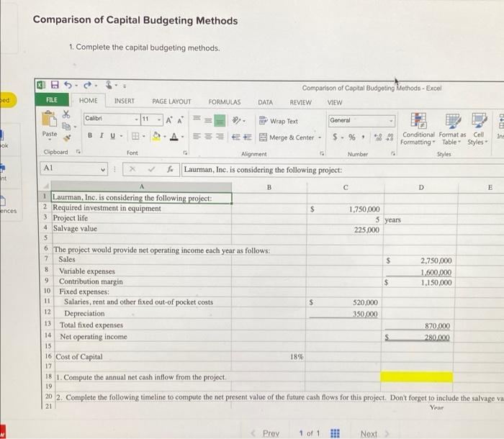The image size is (504, 439).
Task: Open the question grid icon by 1 of 1
Action: tap(335, 433)
